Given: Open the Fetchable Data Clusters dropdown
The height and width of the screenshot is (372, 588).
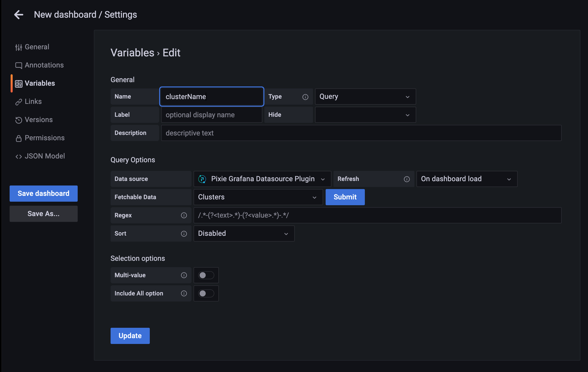Looking at the screenshot, I should pos(258,197).
